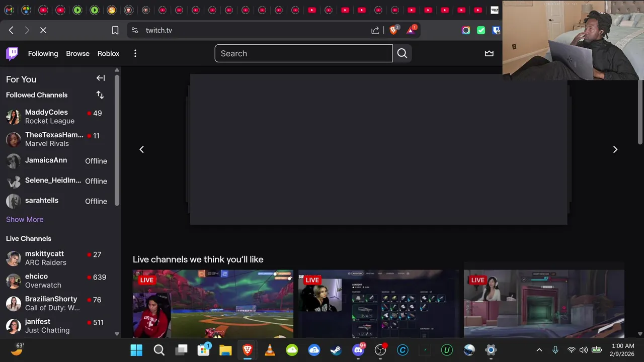Open sarahtells channel row
Image resolution: width=644 pixels, height=362 pixels.
57,201
